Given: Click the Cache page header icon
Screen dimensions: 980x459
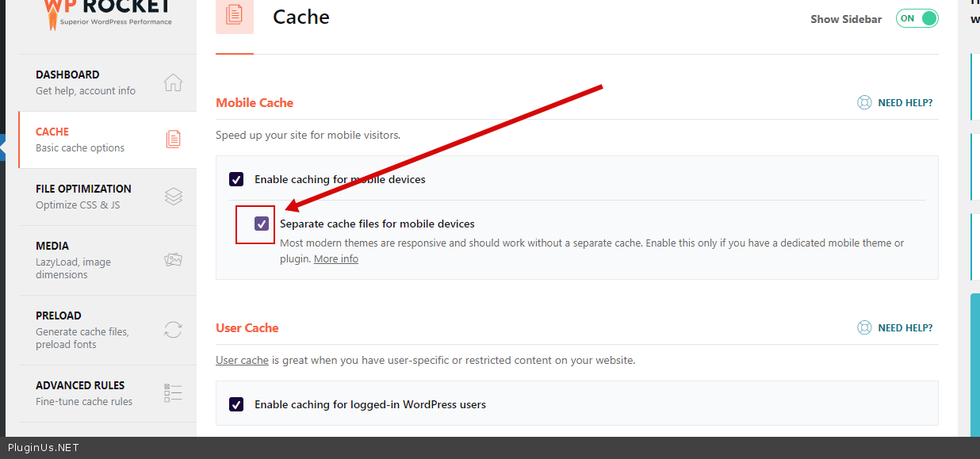Looking at the screenshot, I should pos(235,17).
